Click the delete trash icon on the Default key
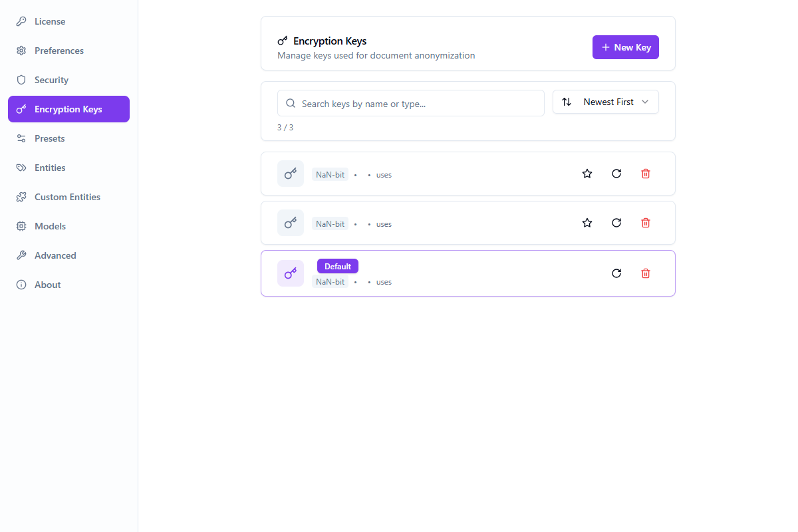Screen dimensions: 798x532 point(645,273)
